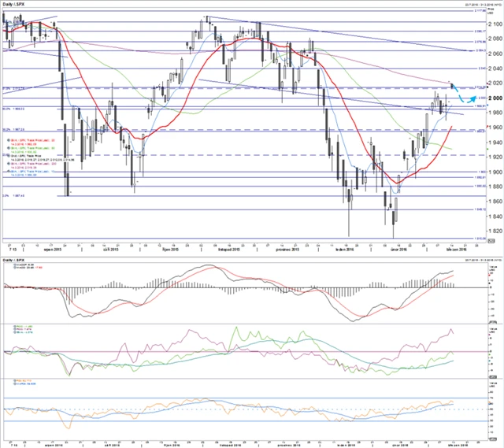The height and width of the screenshot is (448, 504).
Task: Click the date range text at top right
Action: [x=484, y=4]
